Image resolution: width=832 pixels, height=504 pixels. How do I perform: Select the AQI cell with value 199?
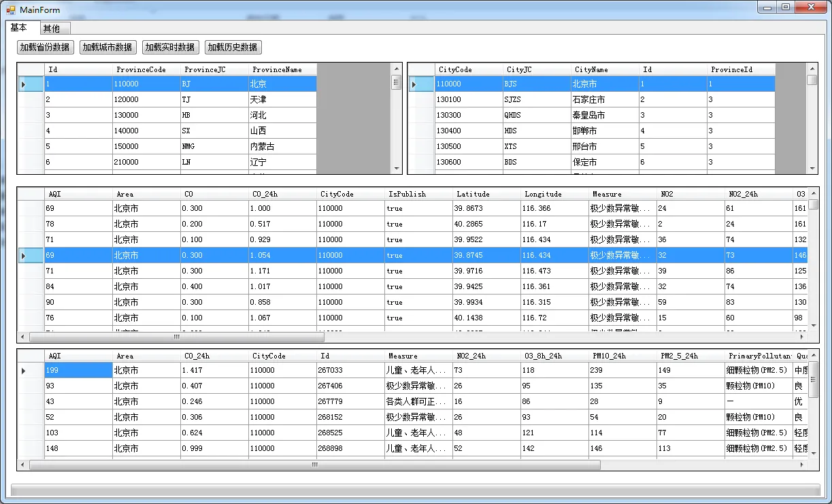coord(78,370)
